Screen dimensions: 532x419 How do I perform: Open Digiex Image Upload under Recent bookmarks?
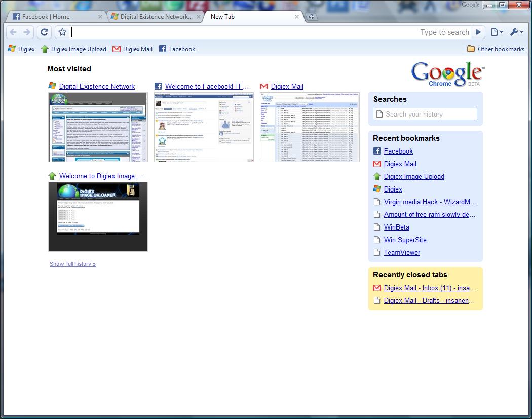pos(414,176)
